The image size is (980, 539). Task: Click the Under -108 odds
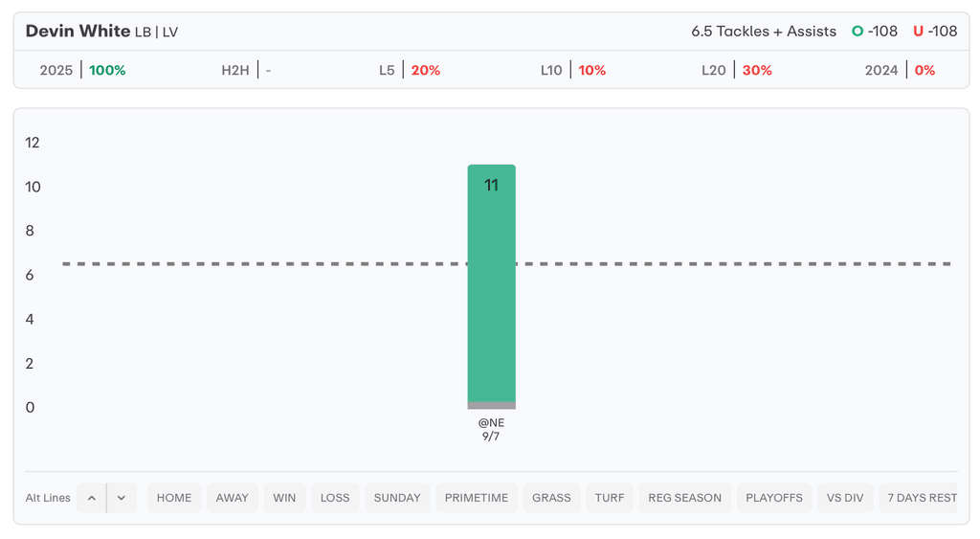click(935, 32)
